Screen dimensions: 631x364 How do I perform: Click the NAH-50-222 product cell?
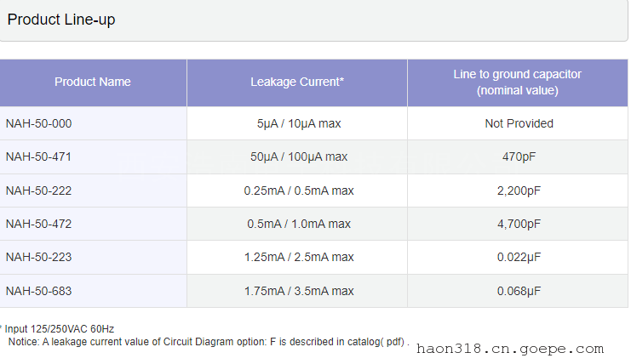point(38,191)
